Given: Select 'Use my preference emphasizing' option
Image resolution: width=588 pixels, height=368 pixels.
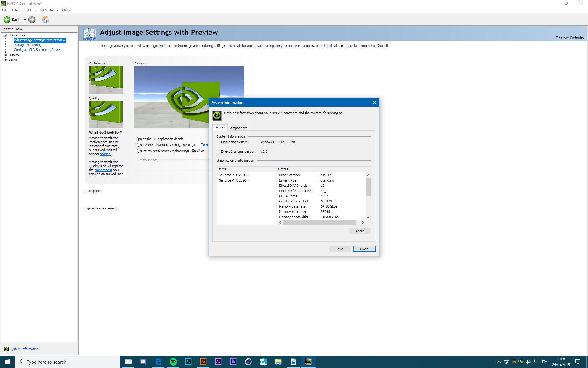Looking at the screenshot, I should coord(139,151).
